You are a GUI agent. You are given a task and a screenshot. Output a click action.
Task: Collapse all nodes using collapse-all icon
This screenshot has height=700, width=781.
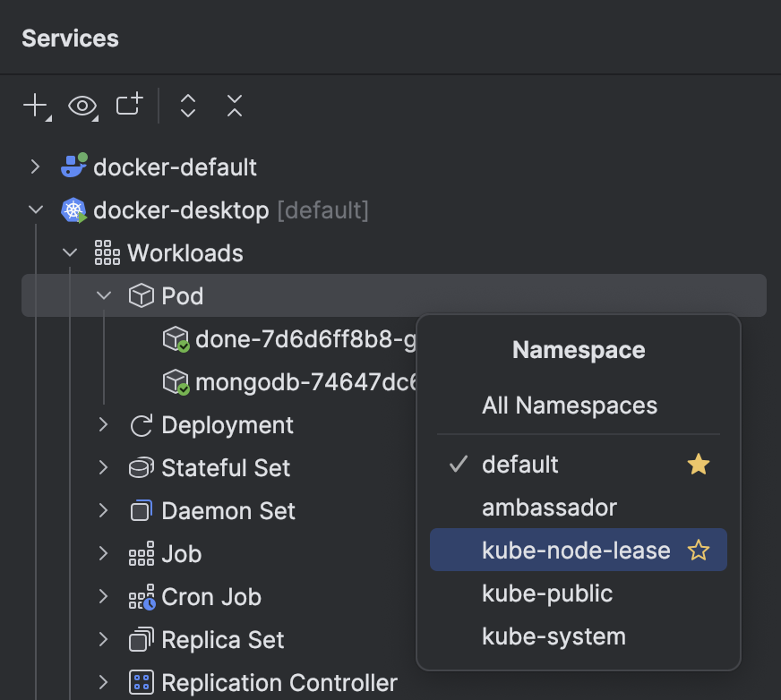[234, 106]
